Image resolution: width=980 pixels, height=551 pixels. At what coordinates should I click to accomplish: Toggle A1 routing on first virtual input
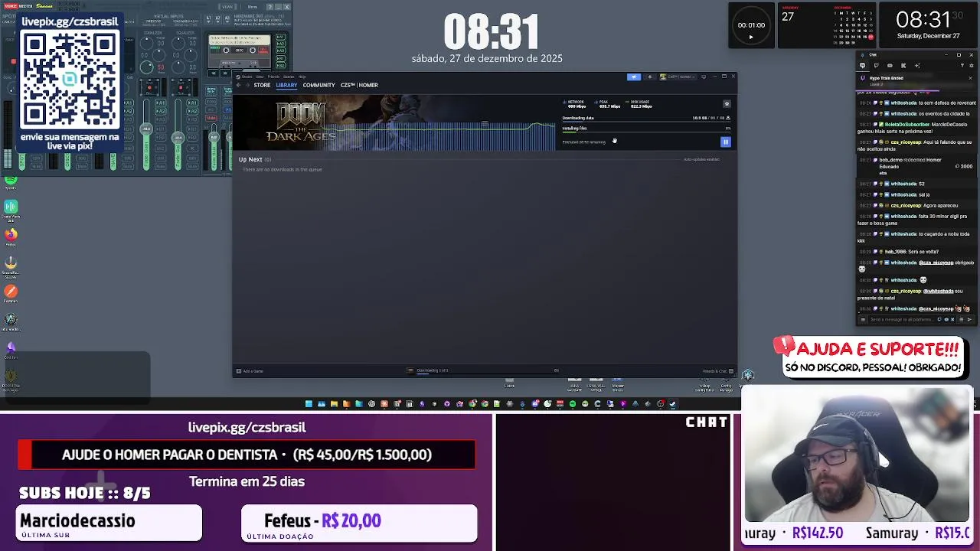160,103
